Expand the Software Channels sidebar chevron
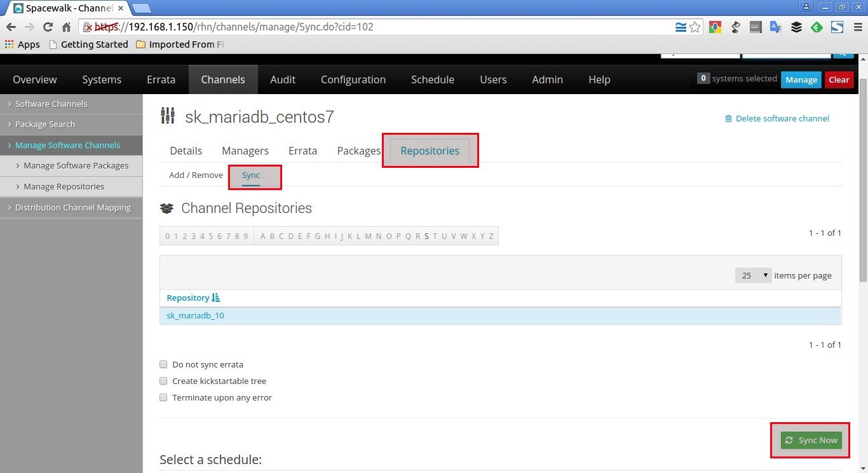The height and width of the screenshot is (473, 868). pyautogui.click(x=9, y=104)
